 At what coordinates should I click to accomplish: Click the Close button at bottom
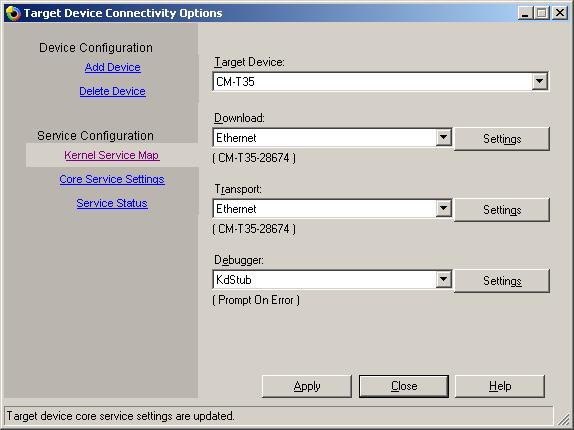pyautogui.click(x=404, y=386)
